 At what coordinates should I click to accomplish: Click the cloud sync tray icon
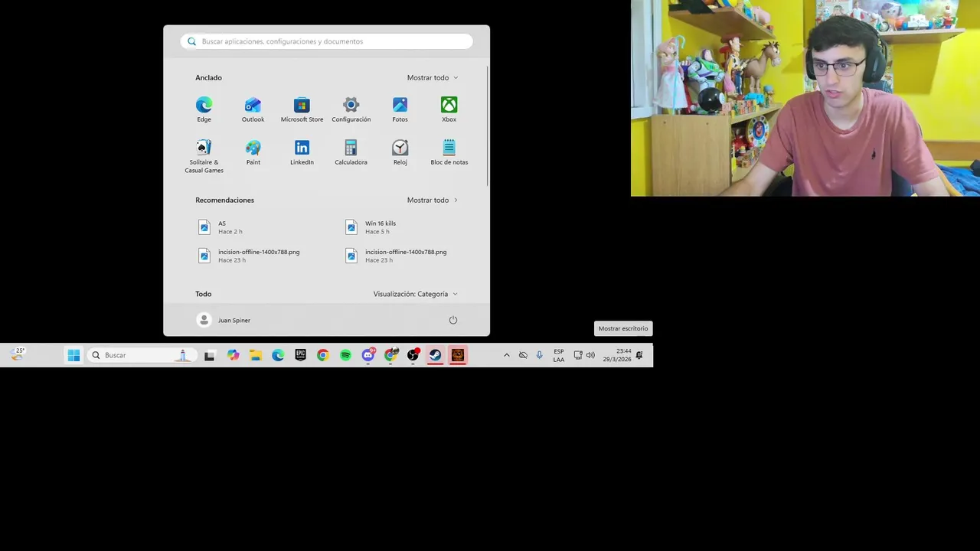[x=523, y=355]
